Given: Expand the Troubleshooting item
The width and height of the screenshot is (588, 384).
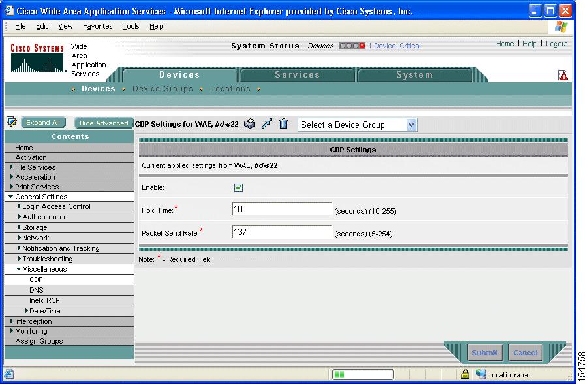Looking at the screenshot, I should coord(20,259).
